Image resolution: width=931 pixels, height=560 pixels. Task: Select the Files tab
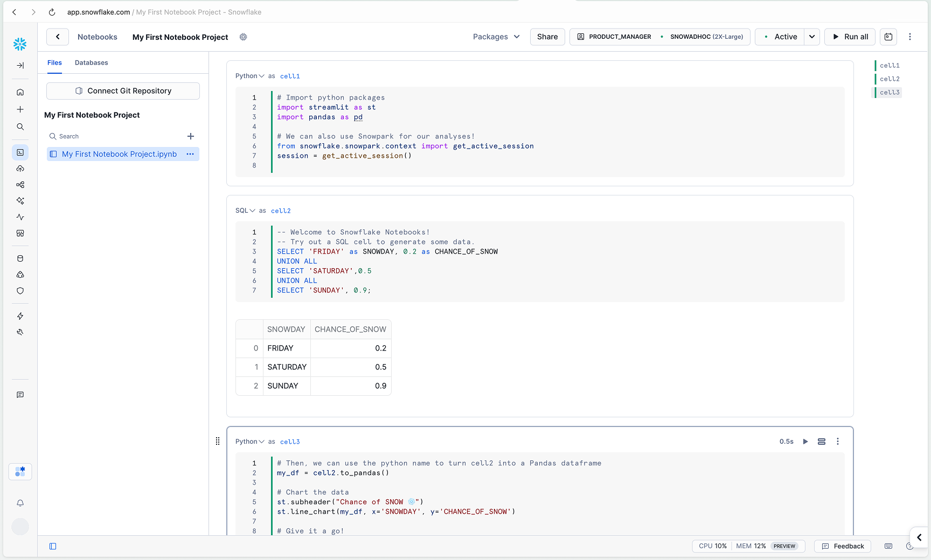pyautogui.click(x=54, y=62)
